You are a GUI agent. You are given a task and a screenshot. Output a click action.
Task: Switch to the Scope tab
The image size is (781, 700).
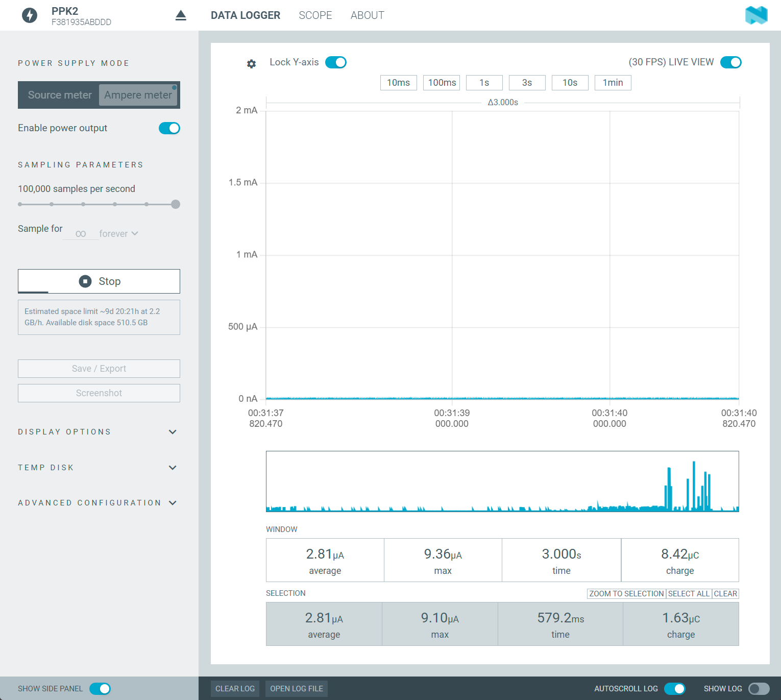tap(315, 15)
